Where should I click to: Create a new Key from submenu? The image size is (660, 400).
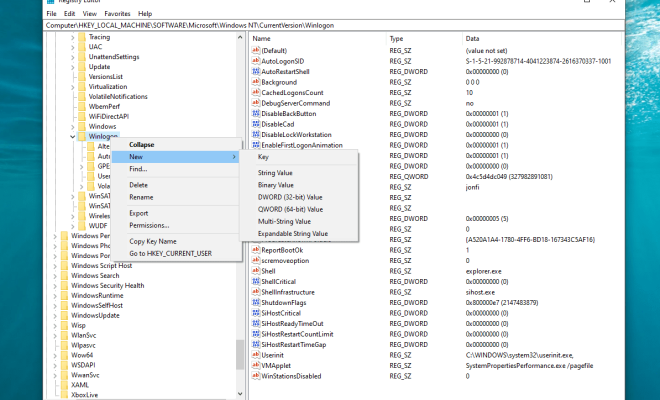point(299,157)
